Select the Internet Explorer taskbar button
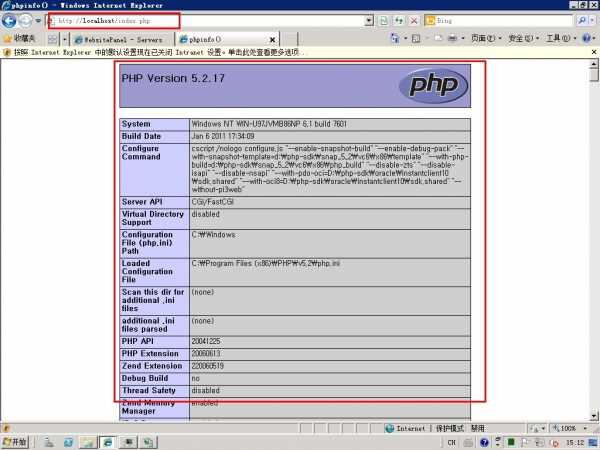 coord(108,443)
